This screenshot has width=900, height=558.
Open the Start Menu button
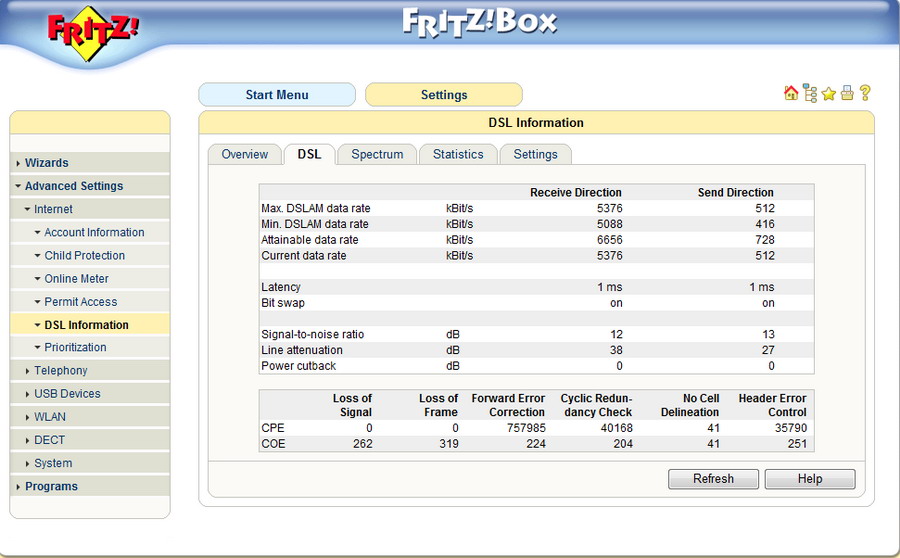tap(277, 95)
